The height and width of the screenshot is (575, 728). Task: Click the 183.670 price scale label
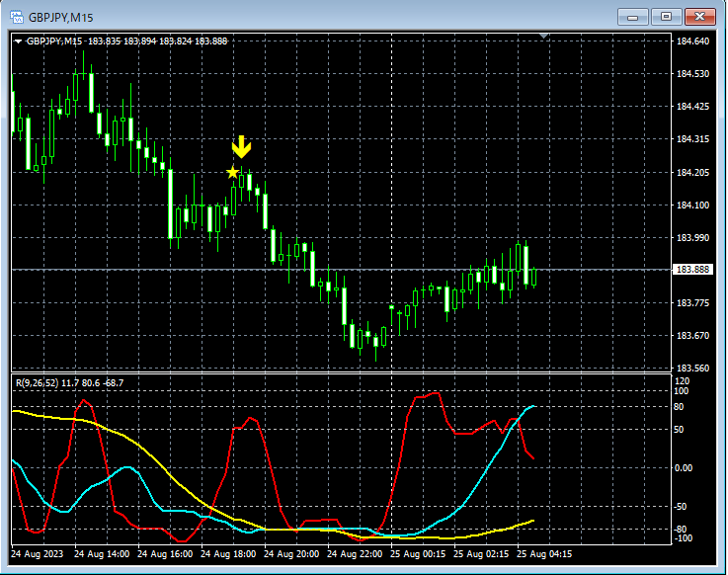pos(692,335)
